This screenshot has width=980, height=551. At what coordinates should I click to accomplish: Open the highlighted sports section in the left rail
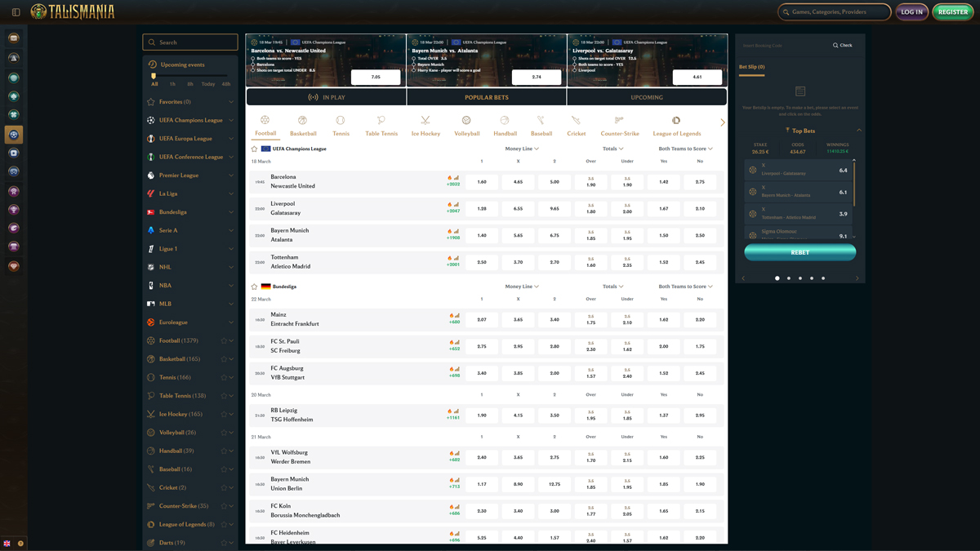click(x=14, y=134)
